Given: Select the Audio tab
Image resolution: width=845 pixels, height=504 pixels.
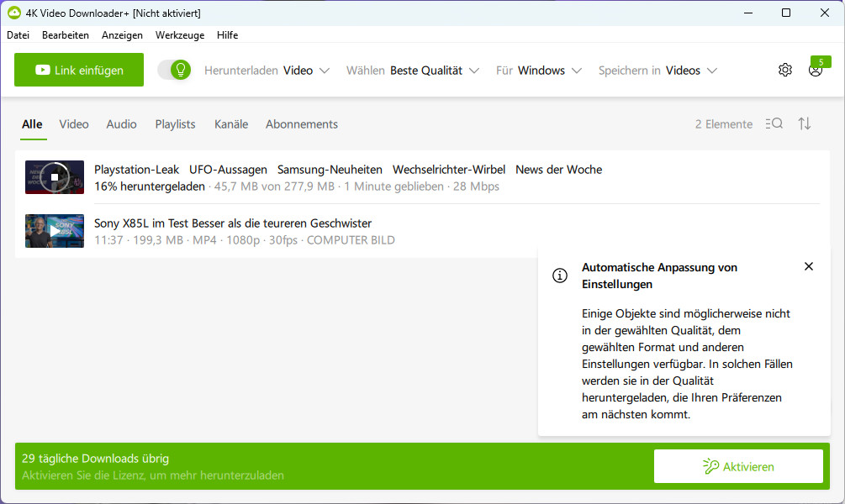Looking at the screenshot, I should pyautogui.click(x=121, y=124).
